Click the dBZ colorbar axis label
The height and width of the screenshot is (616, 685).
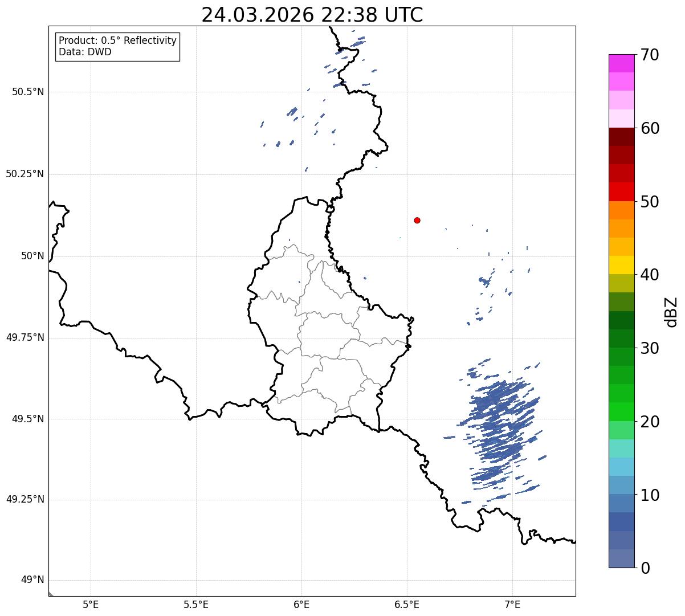[671, 312]
